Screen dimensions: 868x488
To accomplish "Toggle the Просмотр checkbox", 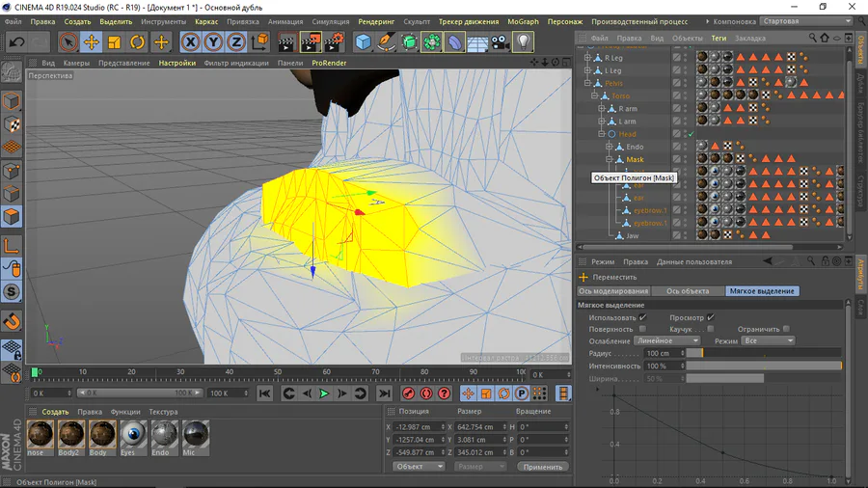I will pos(710,317).
